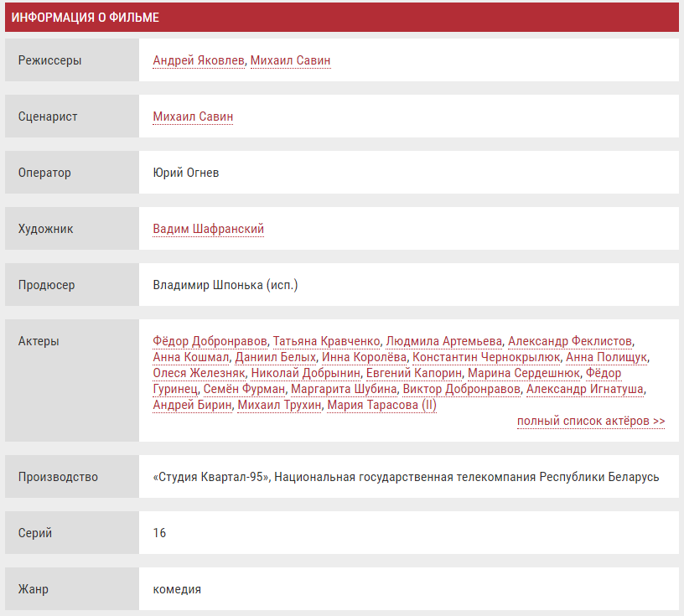
Task: Select Виктор Добронравов in the cast
Action: point(461,389)
